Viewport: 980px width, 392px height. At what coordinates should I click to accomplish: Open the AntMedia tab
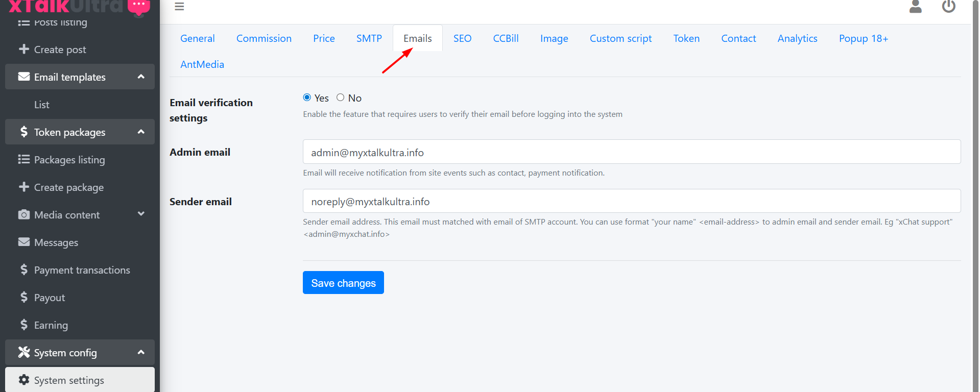pos(202,64)
